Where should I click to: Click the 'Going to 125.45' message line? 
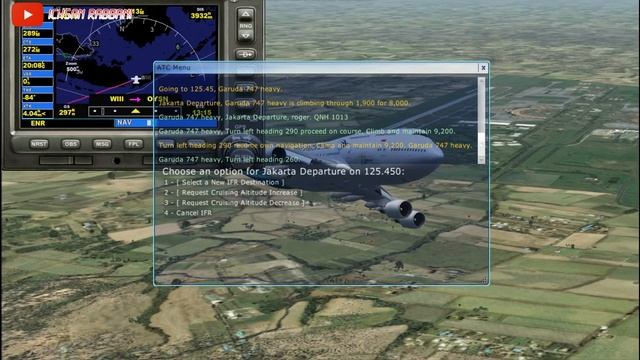[x=220, y=89]
